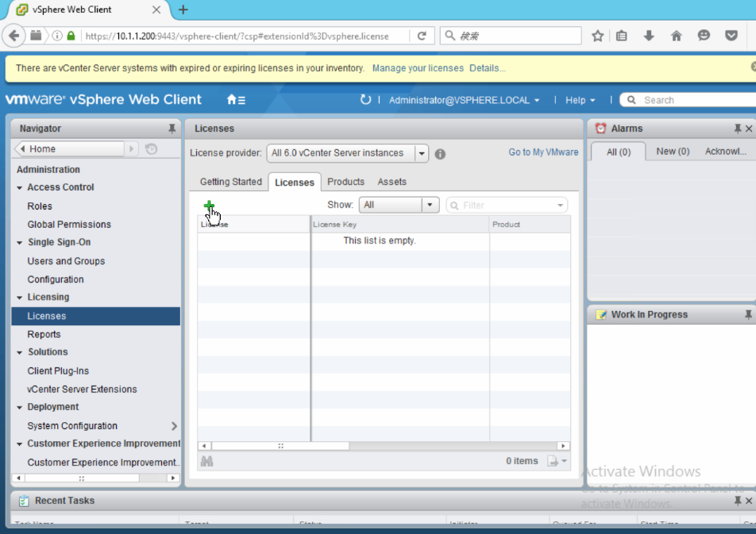The image size is (756, 534).
Task: Click the binoculars find icon below list
Action: (x=206, y=461)
